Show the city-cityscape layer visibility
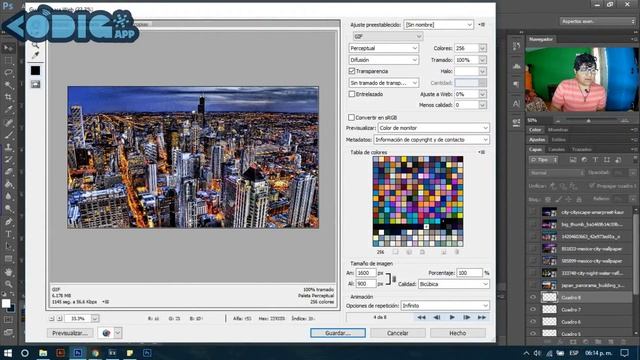The image size is (640, 360). 533,212
